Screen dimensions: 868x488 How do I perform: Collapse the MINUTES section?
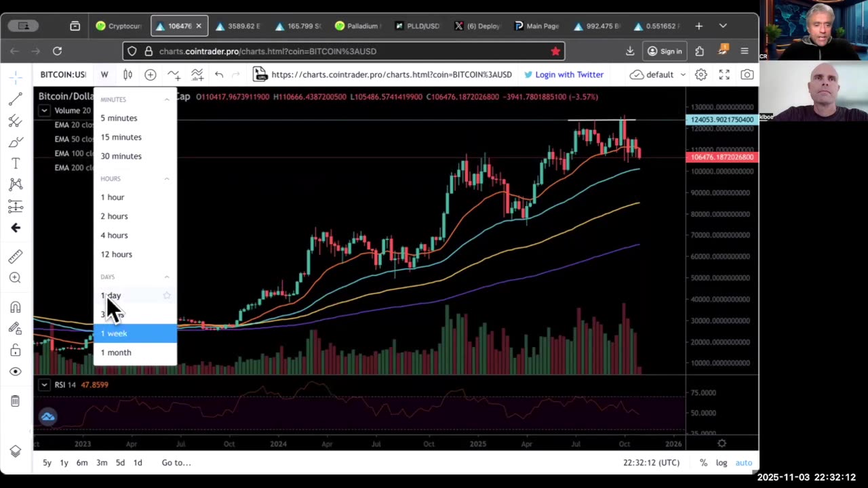pos(167,100)
